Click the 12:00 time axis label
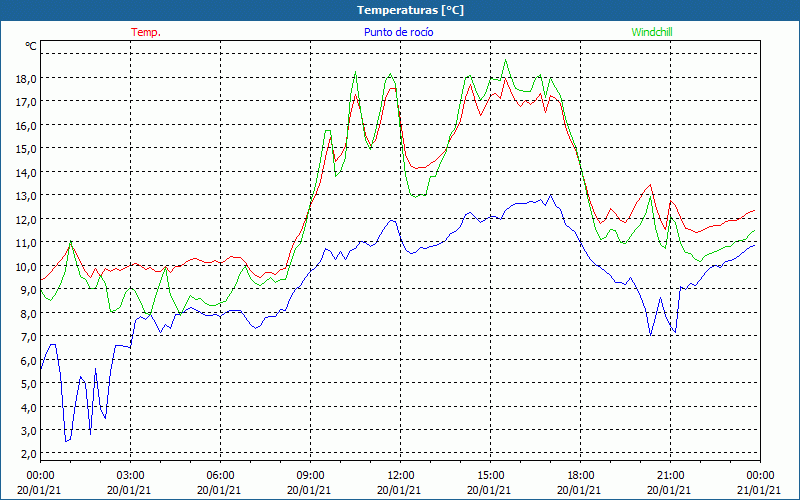The image size is (800, 500). pyautogui.click(x=401, y=476)
